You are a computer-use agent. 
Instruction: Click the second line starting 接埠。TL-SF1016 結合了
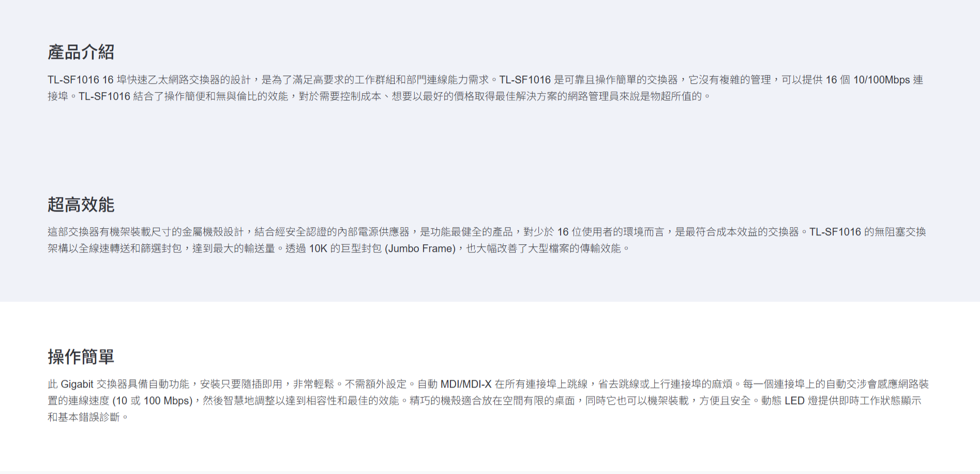coord(380,96)
